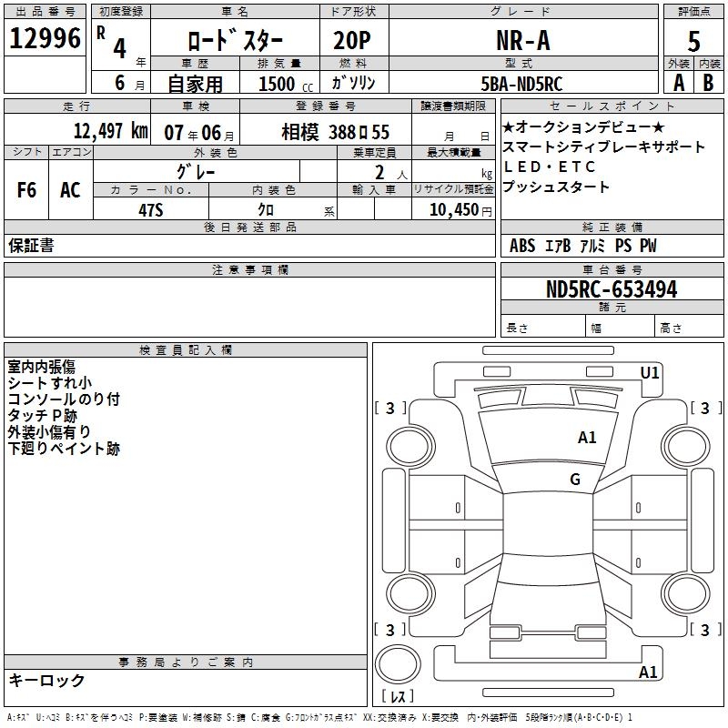Click interior grade B
The height and width of the screenshot is (728, 728).
708,83
